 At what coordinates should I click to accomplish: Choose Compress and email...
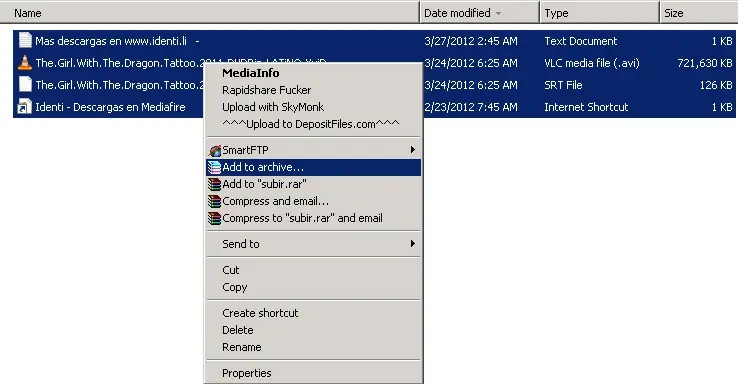click(313, 201)
